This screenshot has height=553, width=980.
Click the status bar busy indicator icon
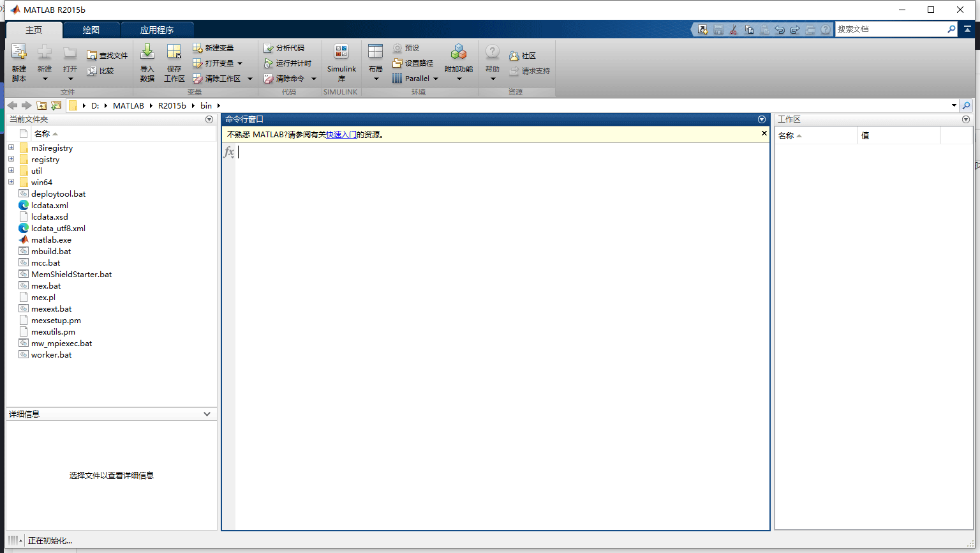13,540
